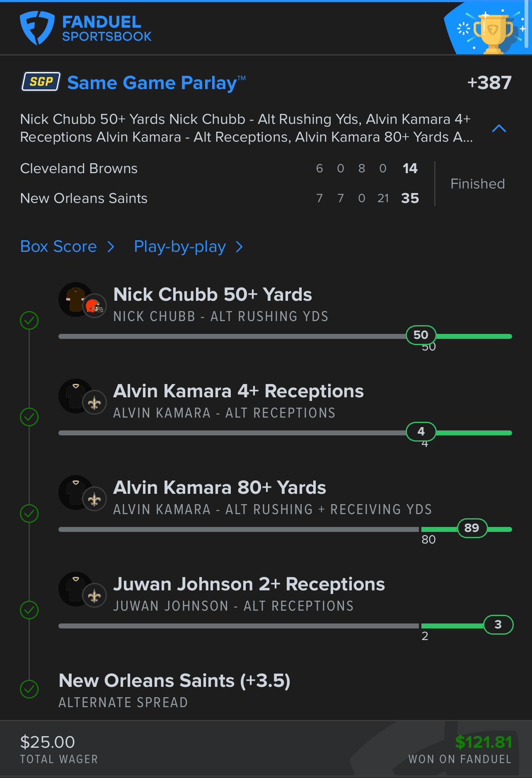Open the Box Score link
The width and height of the screenshot is (532, 778).
pos(59,247)
